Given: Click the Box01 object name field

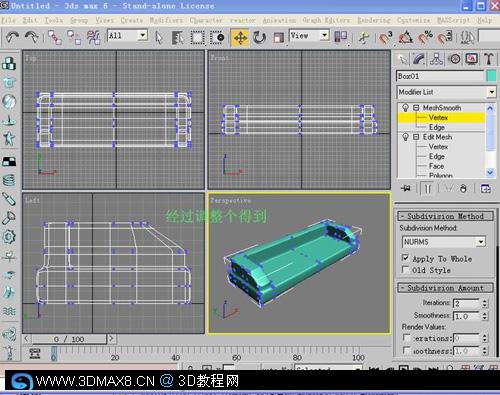Looking at the screenshot, I should tap(440, 76).
